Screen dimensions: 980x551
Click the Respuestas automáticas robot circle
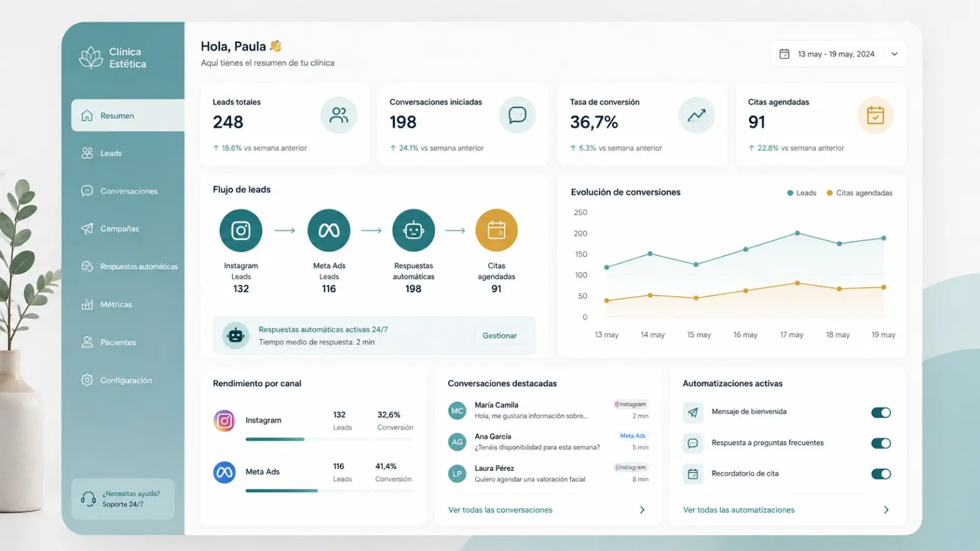413,230
